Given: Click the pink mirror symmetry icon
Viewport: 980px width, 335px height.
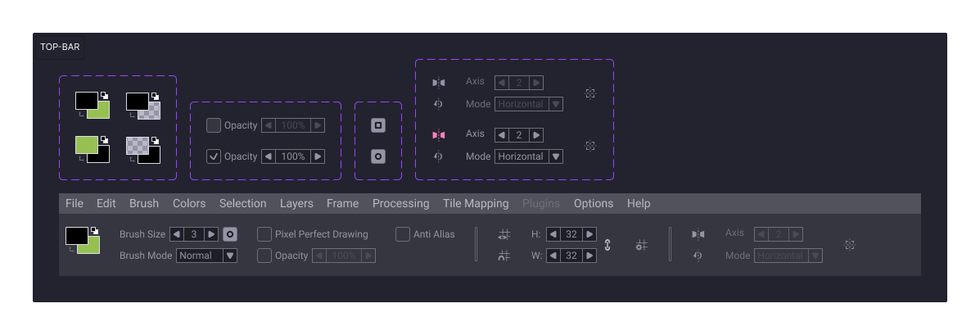Looking at the screenshot, I should tap(439, 135).
